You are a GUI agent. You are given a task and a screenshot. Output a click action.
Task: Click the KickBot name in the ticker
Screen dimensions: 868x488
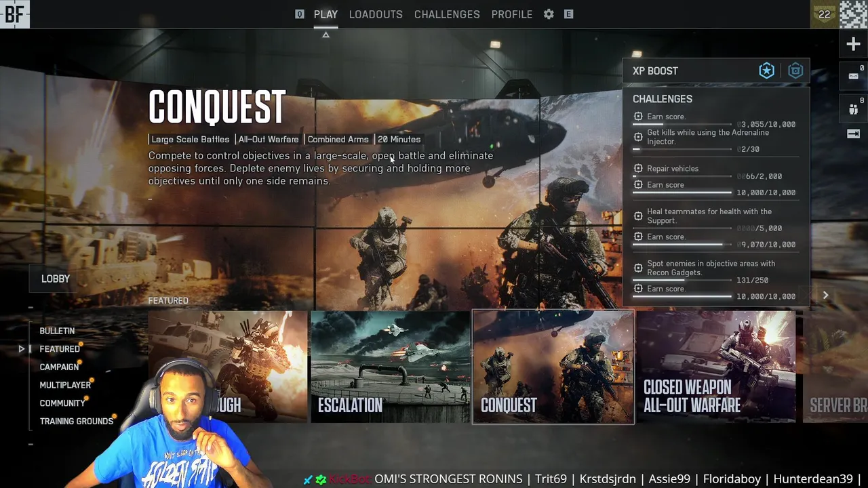click(x=349, y=479)
